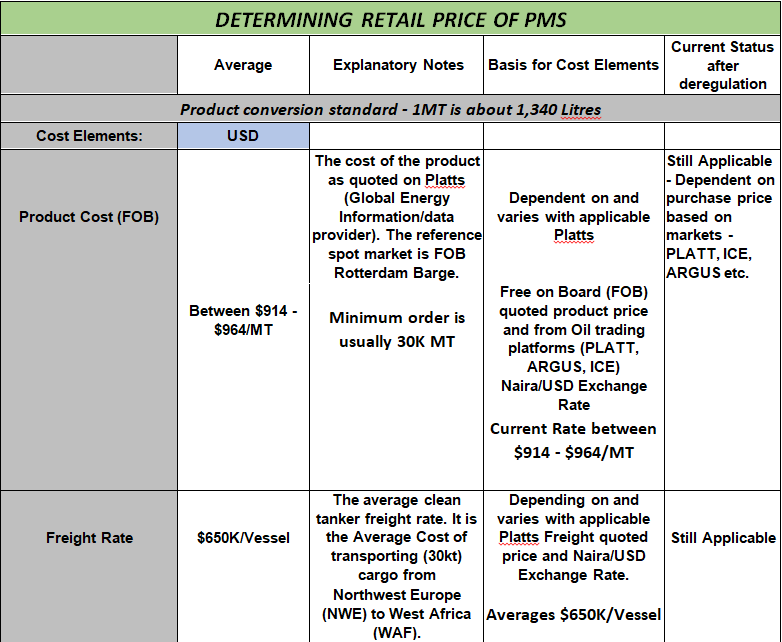Click the 'Average' column header cell
782x642 pixels.
point(243,65)
